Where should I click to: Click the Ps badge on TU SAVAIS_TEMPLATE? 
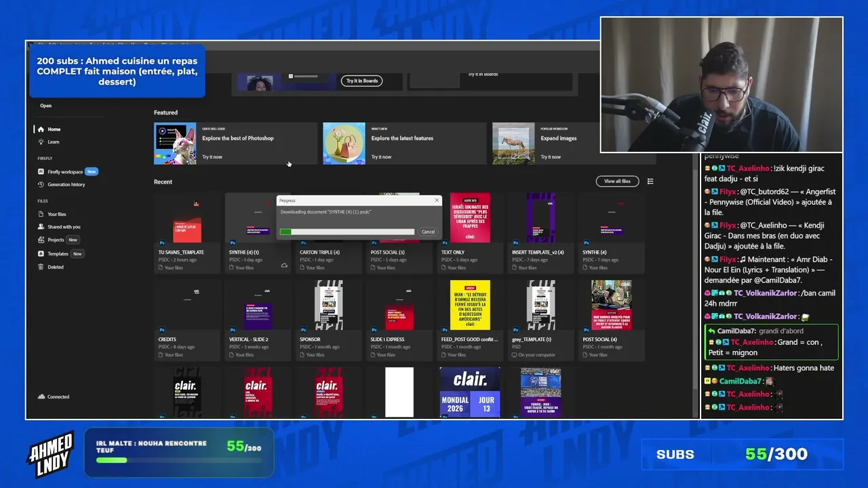pos(162,243)
